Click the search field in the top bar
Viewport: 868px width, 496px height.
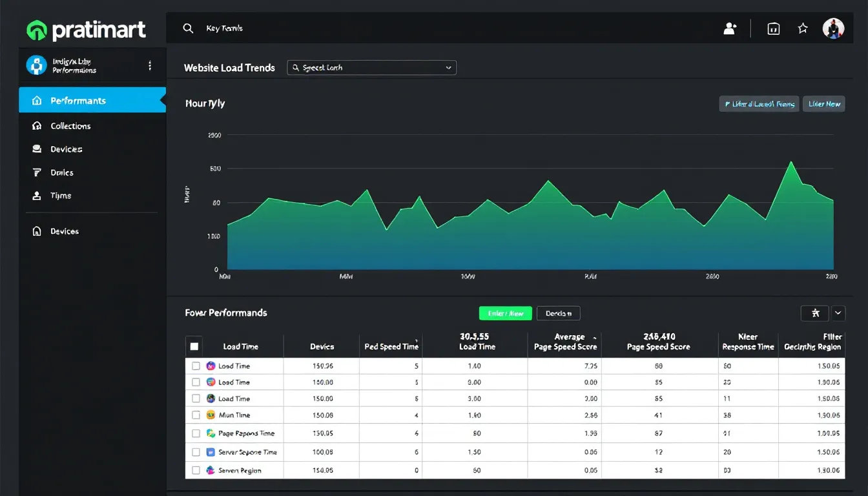[232, 28]
